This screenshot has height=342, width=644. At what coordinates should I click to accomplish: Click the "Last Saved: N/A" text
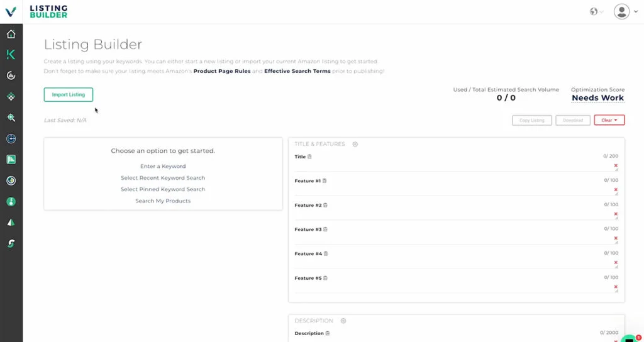(65, 120)
